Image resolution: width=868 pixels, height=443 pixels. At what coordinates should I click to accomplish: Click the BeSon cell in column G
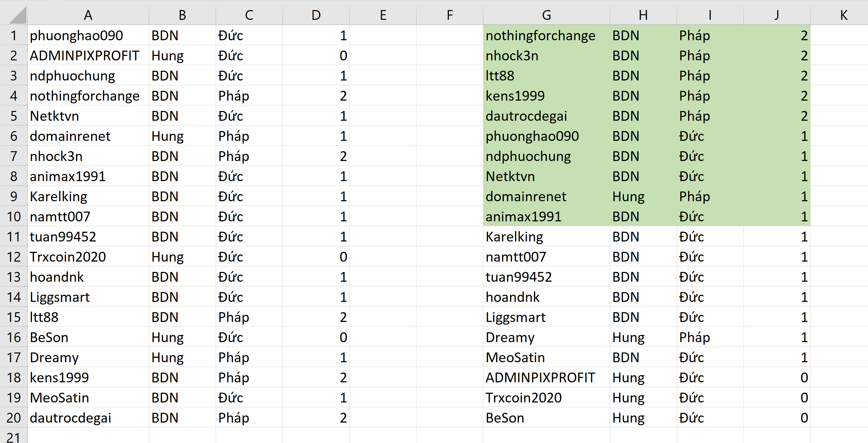tap(505, 418)
